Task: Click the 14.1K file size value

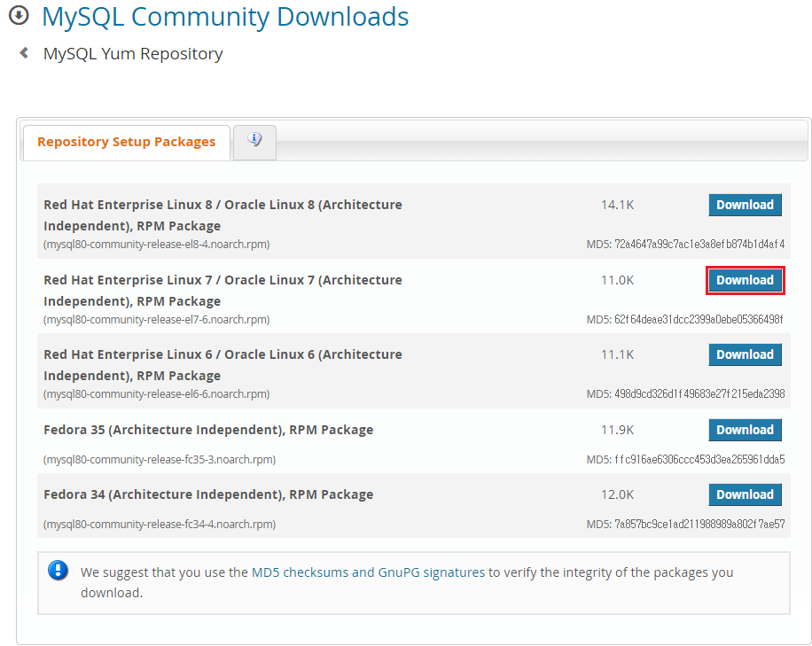Action: (617, 205)
